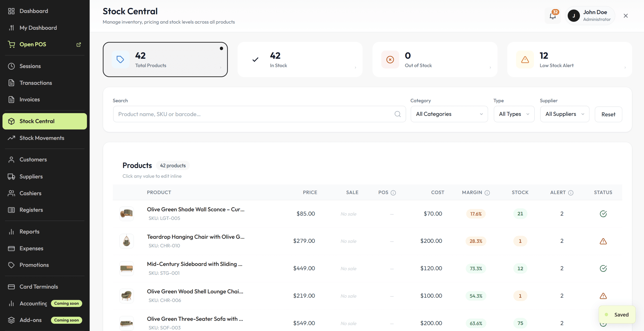644x331 pixels.
Task: Open the All Suppliers dropdown
Action: 565,114
